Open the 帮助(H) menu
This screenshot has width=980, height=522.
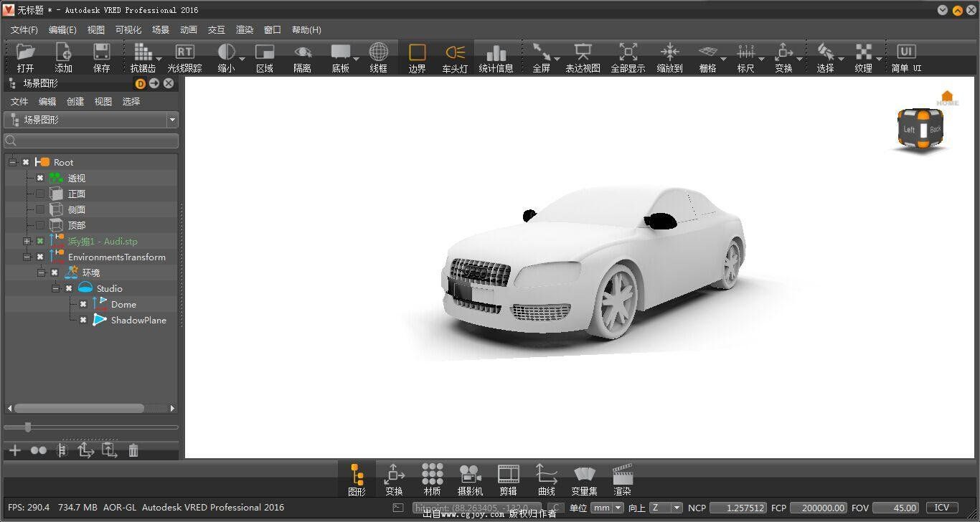[306, 30]
